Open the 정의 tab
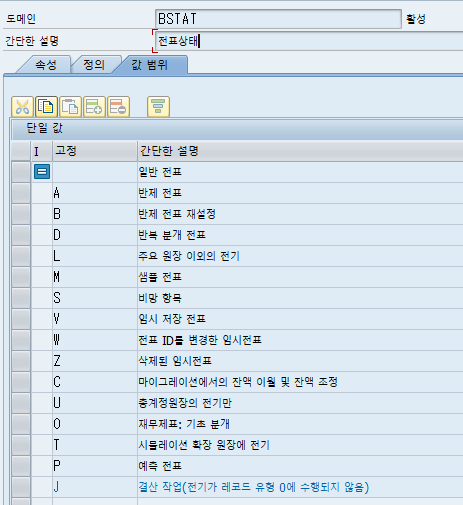 click(x=94, y=65)
